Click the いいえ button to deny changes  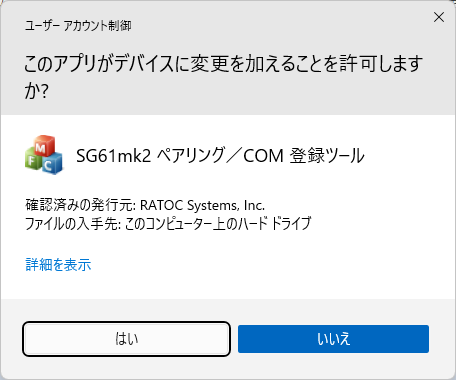[333, 339]
